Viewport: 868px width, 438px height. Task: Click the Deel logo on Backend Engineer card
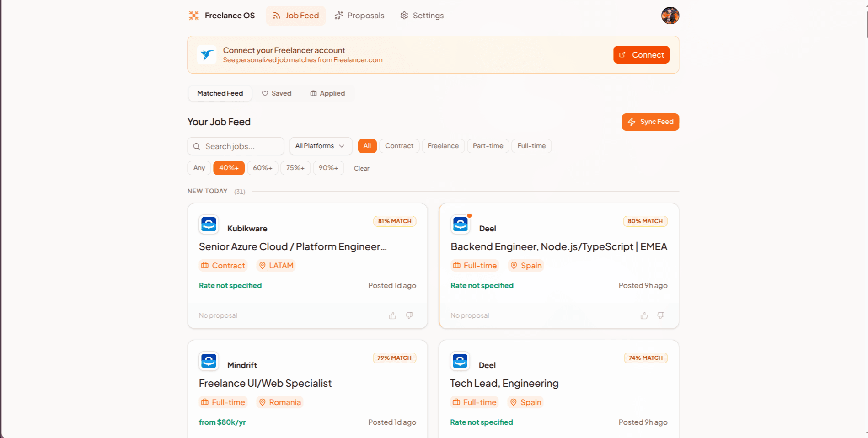point(460,224)
